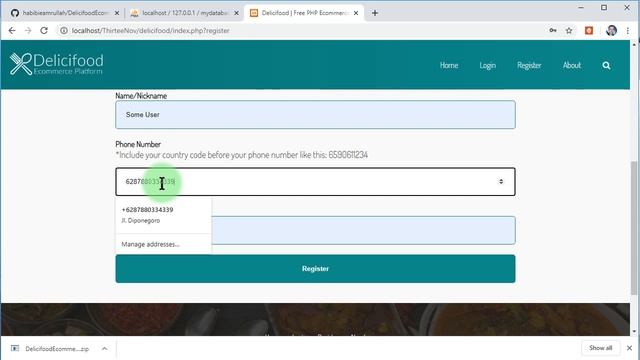Screen dimensions: 640x360
Task: Open the orange extension icon
Action: [x=589, y=31]
